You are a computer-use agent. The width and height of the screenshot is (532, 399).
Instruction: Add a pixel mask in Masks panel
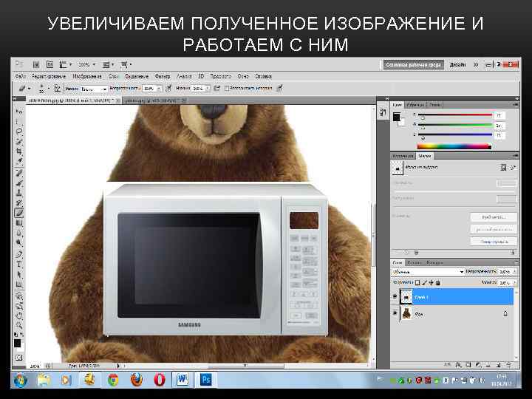point(503,167)
